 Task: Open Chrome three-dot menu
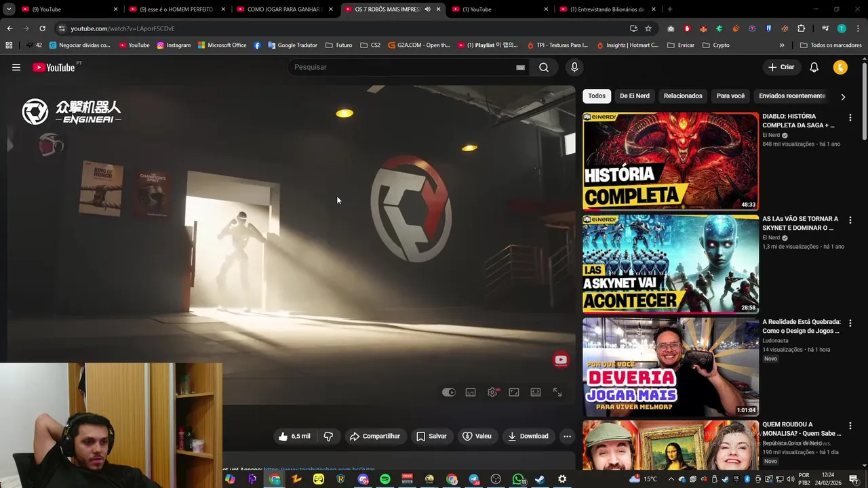tap(858, 28)
